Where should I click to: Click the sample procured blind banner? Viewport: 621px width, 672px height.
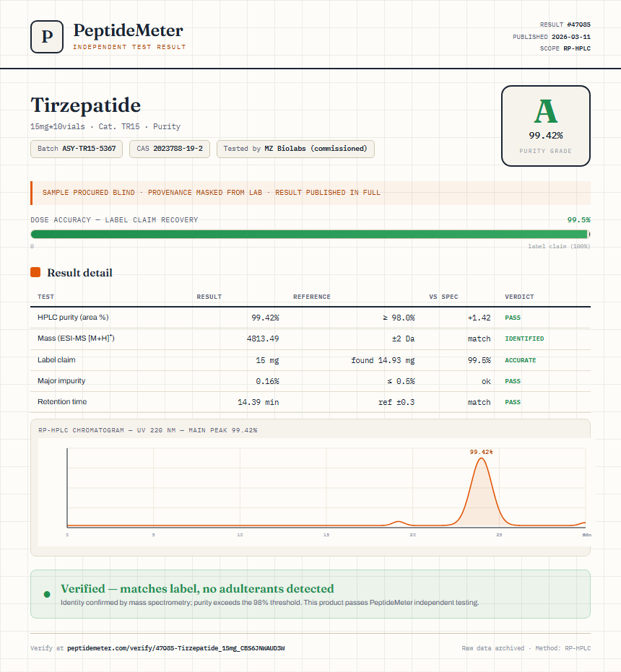[310, 193]
